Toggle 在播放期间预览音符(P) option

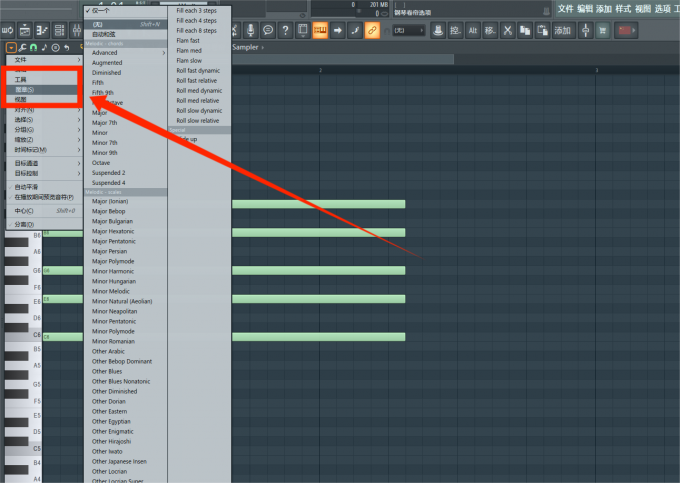pyautogui.click(x=44, y=197)
